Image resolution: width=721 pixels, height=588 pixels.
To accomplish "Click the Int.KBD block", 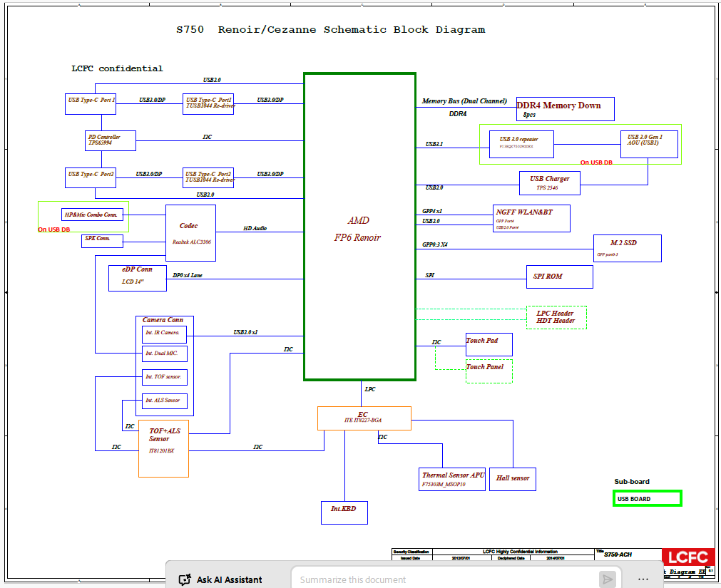I will pyautogui.click(x=344, y=512).
